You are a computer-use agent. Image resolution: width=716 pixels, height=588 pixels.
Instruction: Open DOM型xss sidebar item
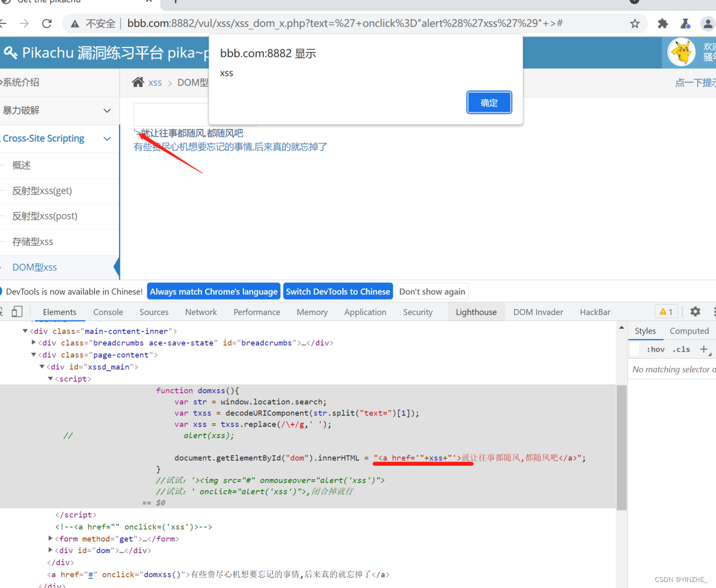(x=59, y=268)
